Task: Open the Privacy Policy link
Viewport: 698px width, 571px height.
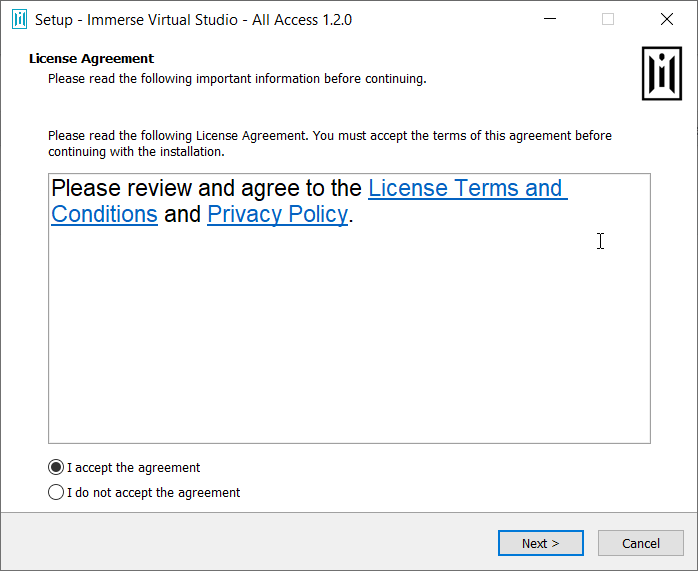Action: tap(277, 214)
